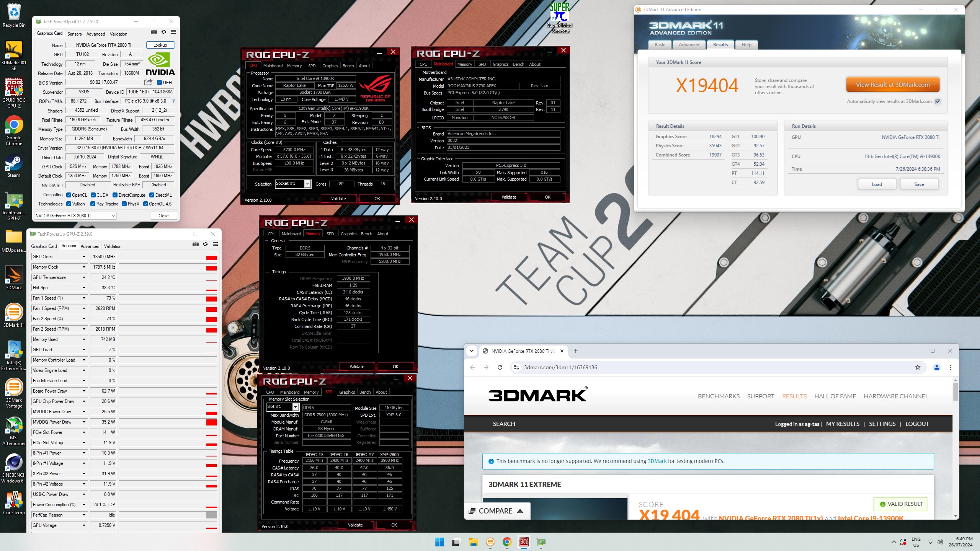
Task: Open GPU selector dropdown in GPU-Z
Action: pyautogui.click(x=75, y=216)
